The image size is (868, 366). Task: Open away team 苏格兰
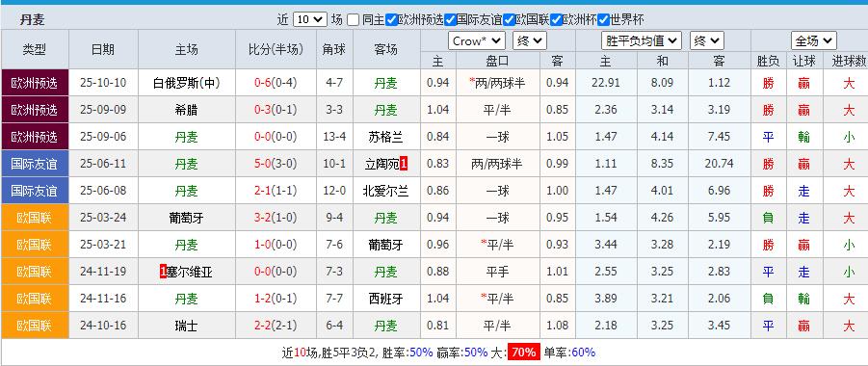click(x=386, y=137)
